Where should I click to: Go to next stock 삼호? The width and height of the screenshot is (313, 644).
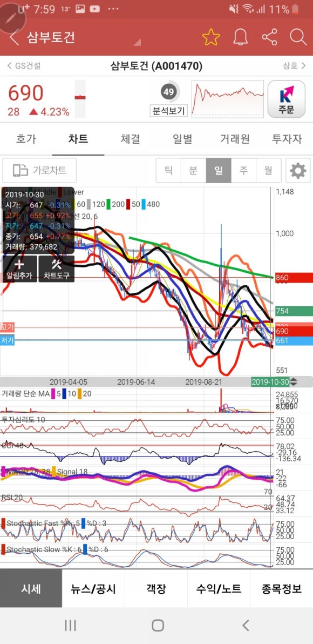point(294,66)
